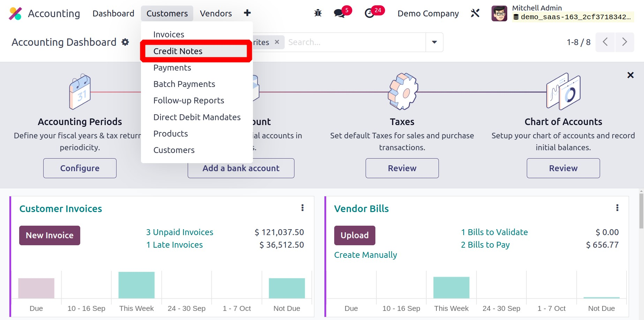Viewport: 644px width, 320px height.
Task: Open the activities clock icon
Action: (369, 13)
